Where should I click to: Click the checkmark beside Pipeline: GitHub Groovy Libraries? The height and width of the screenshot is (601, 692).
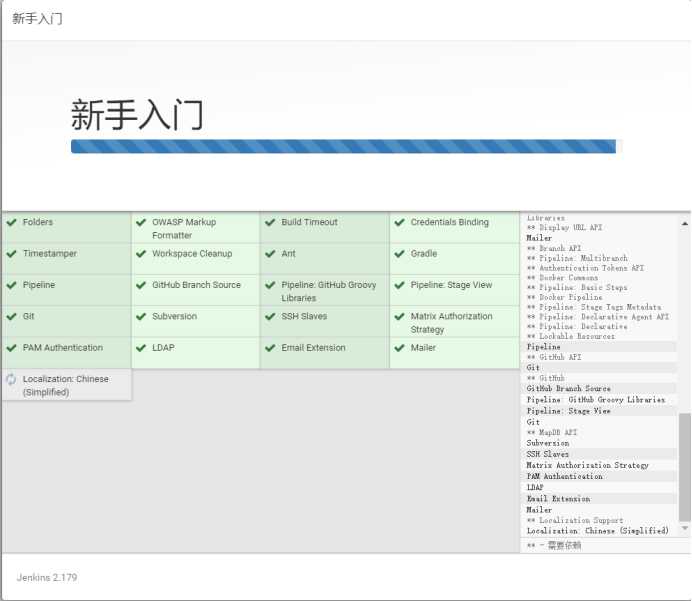(270, 285)
